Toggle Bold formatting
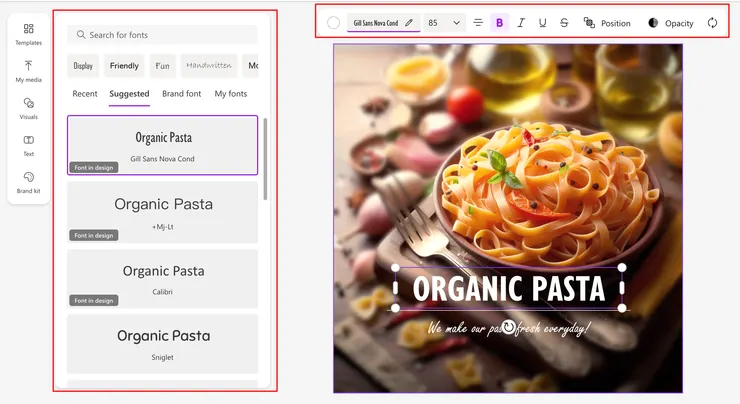The height and width of the screenshot is (404, 740). point(499,23)
